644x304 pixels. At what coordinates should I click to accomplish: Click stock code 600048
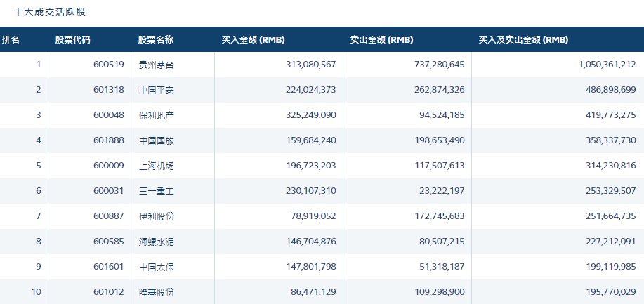tap(108, 115)
